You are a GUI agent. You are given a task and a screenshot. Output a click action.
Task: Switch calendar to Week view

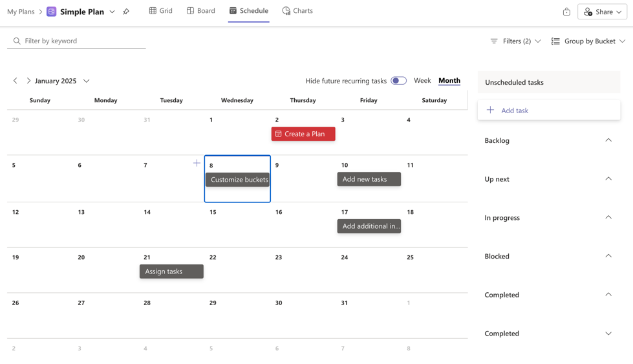[x=422, y=80]
